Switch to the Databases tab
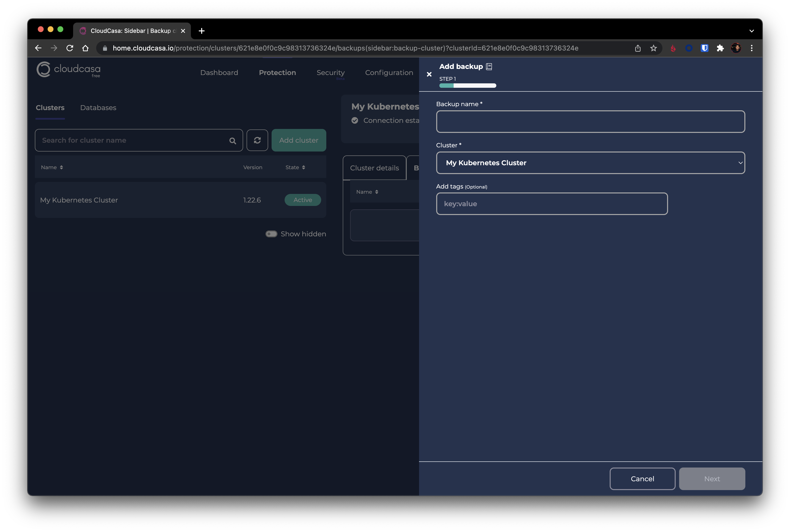 click(98, 108)
